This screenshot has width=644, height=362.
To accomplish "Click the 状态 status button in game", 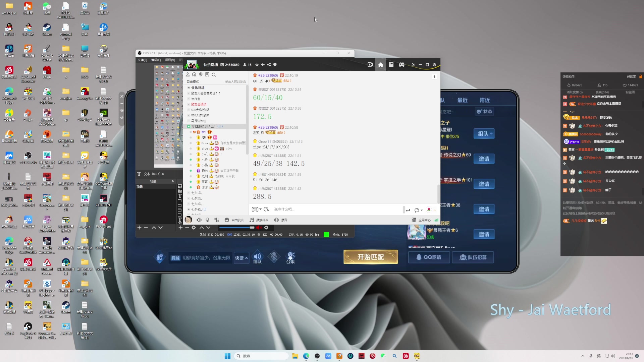I will pos(484,111).
